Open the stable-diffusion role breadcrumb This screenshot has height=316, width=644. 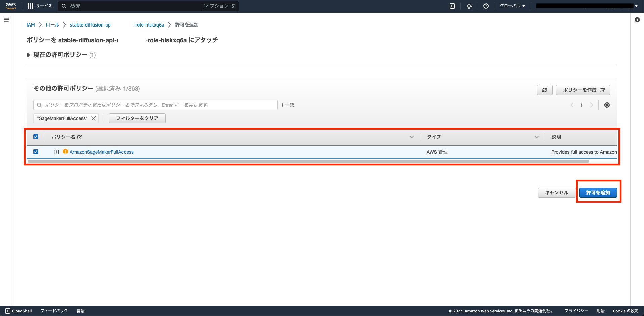117,25
